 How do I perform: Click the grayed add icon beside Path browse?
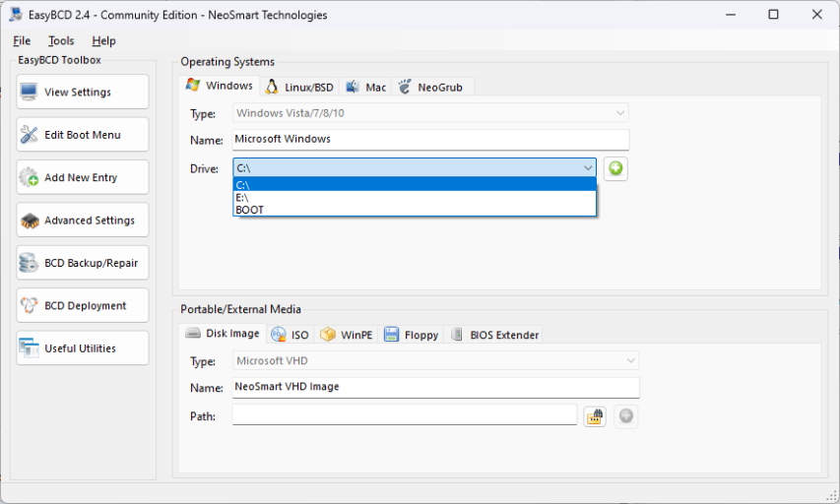(x=625, y=416)
